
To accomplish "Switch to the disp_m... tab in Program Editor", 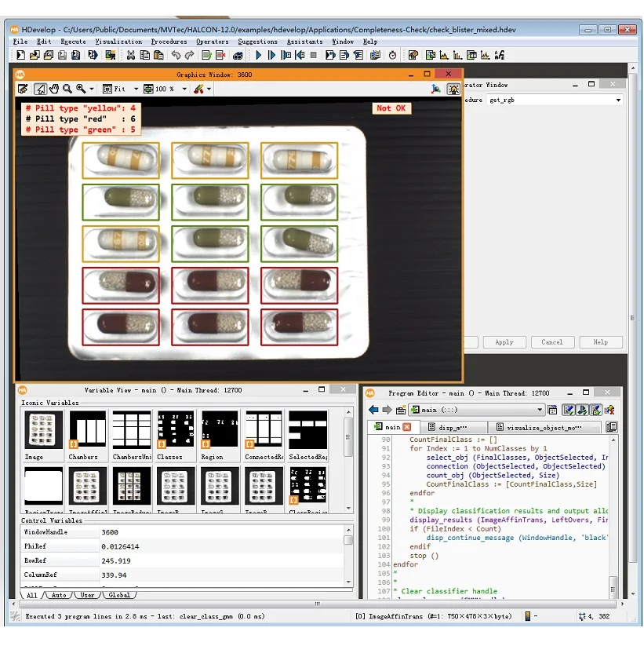I will point(452,427).
